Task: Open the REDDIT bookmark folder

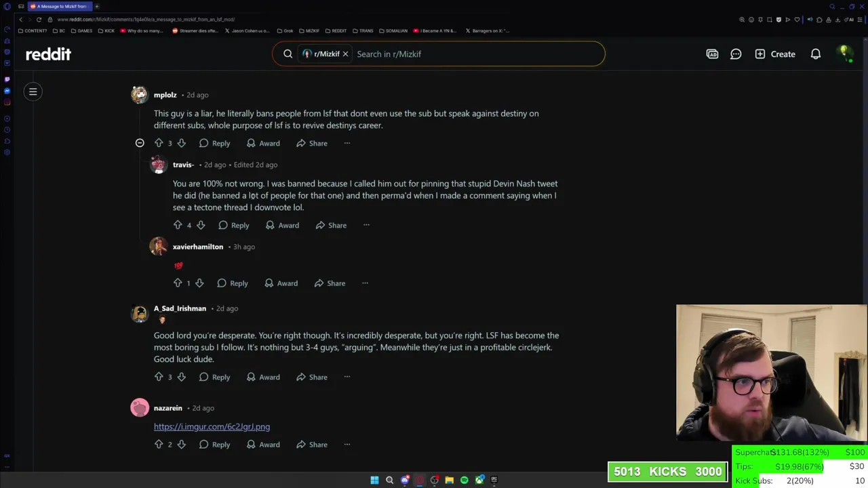Action: (x=336, y=30)
